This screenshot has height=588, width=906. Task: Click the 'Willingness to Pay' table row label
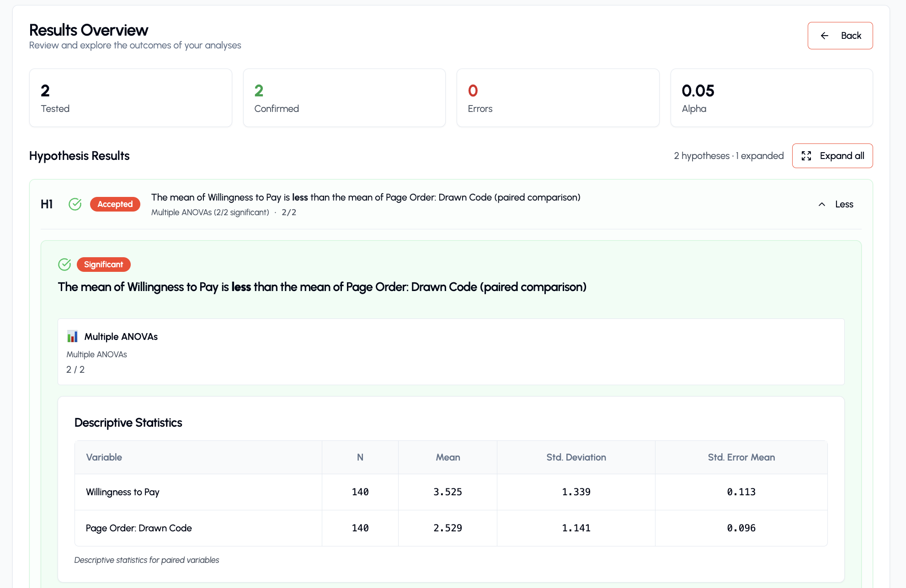[x=123, y=492]
